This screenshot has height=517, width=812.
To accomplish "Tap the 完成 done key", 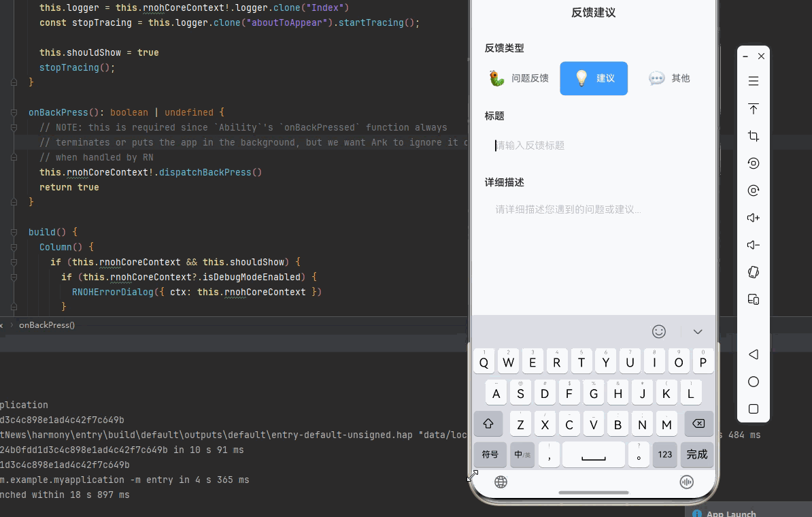I will coord(697,454).
